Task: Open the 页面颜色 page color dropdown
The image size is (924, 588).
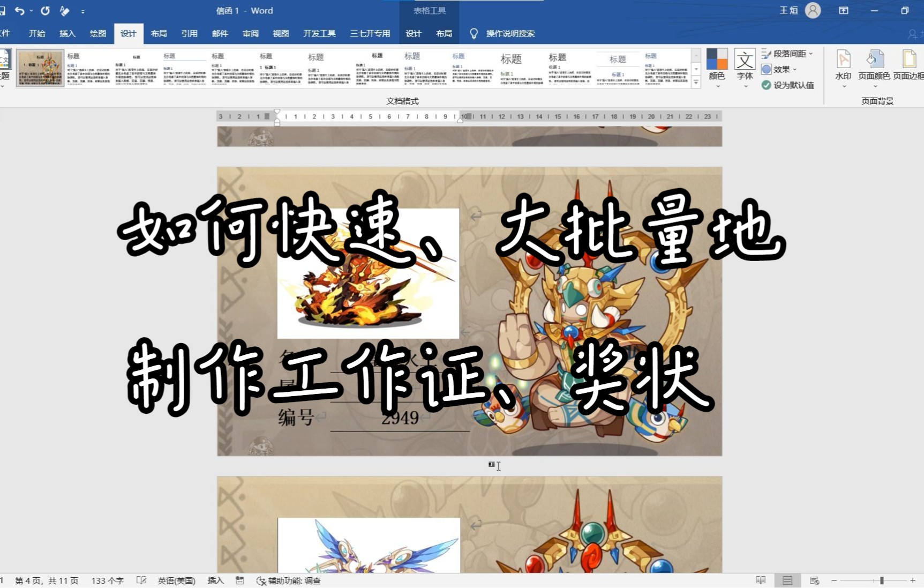Action: [x=874, y=68]
